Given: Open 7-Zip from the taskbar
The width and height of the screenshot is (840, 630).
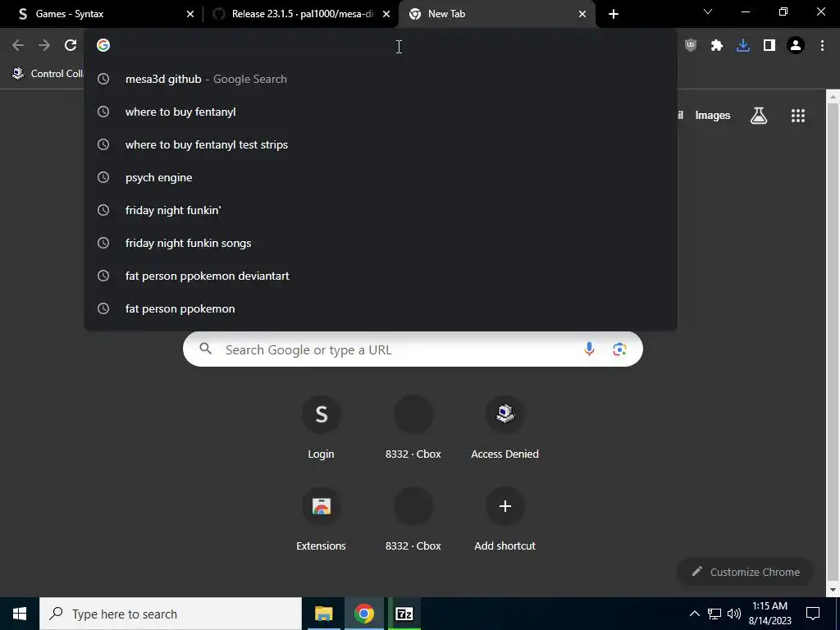Looking at the screenshot, I should [x=404, y=614].
